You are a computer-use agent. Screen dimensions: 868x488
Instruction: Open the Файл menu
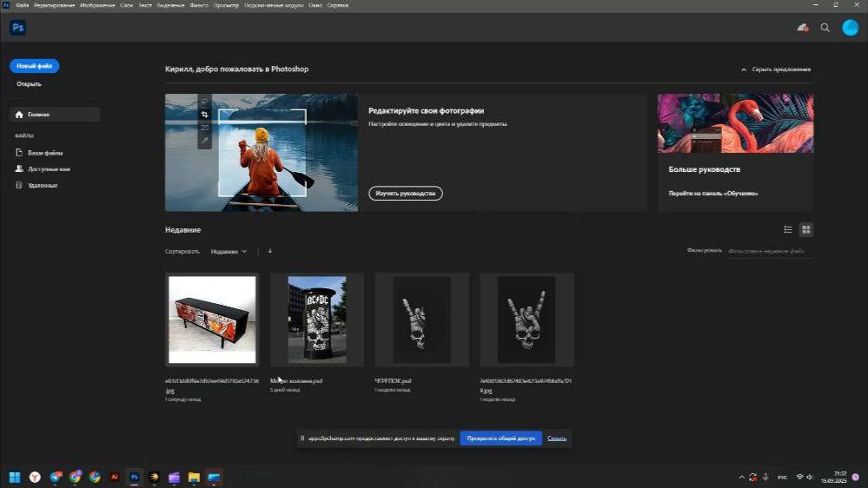[x=21, y=5]
